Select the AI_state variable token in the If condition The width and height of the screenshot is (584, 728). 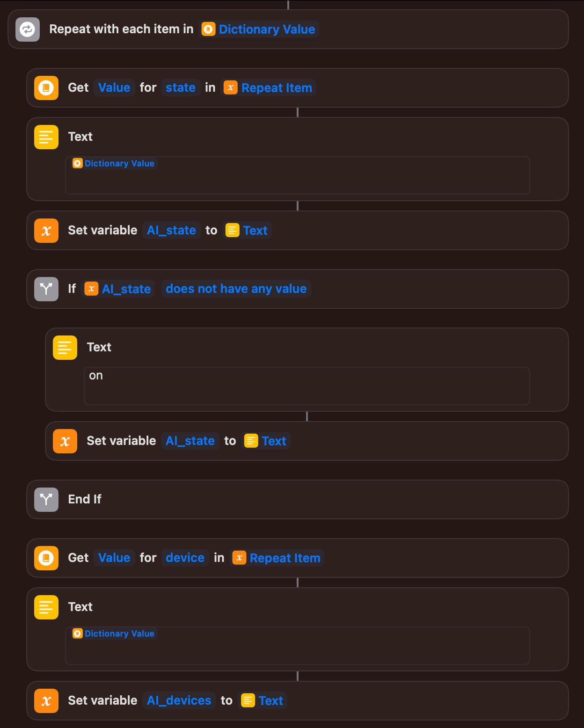118,289
